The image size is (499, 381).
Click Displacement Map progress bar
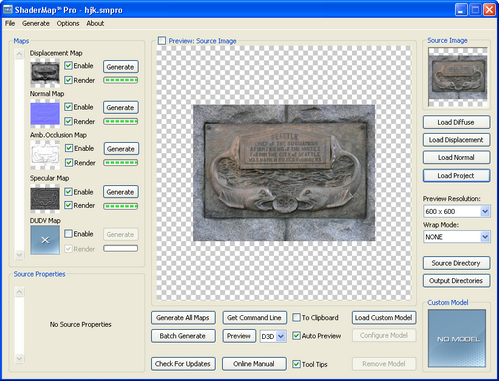121,80
